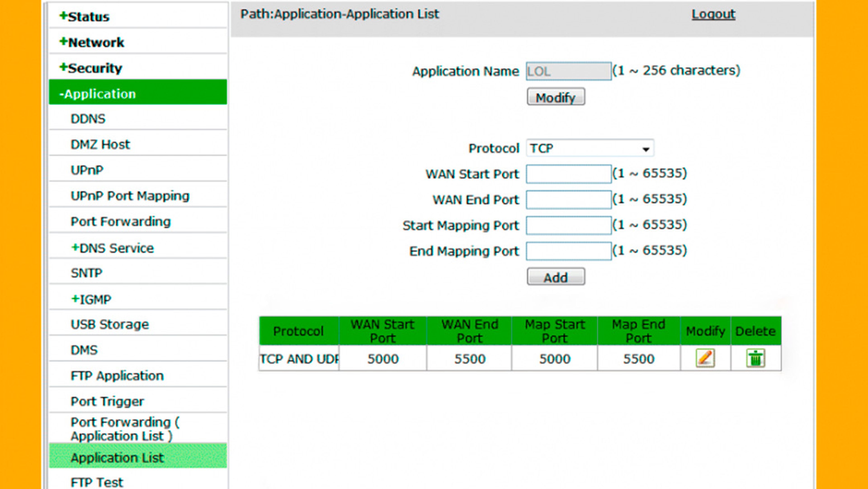Open the FTP Application page

117,376
